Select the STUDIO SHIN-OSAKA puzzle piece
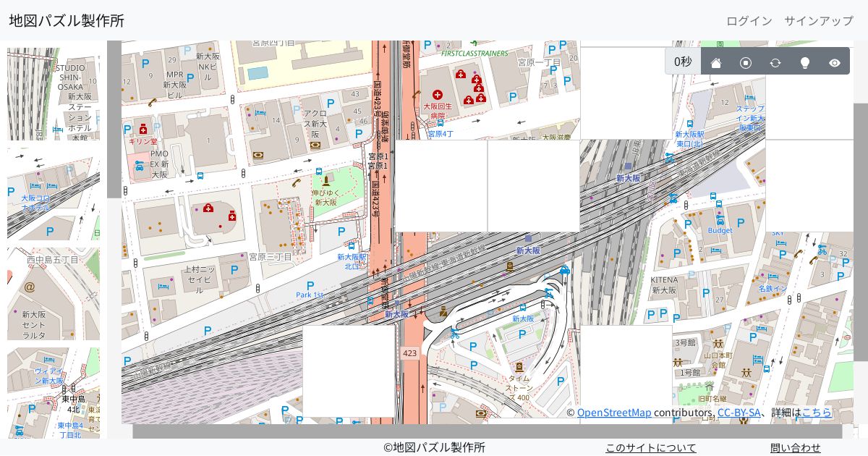 point(54,94)
